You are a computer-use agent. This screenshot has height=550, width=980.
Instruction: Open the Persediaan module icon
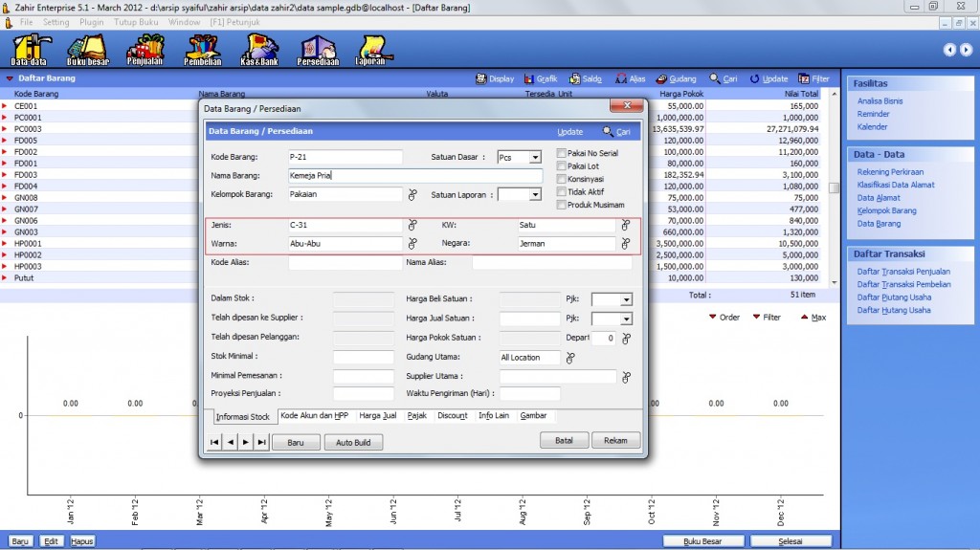[316, 50]
